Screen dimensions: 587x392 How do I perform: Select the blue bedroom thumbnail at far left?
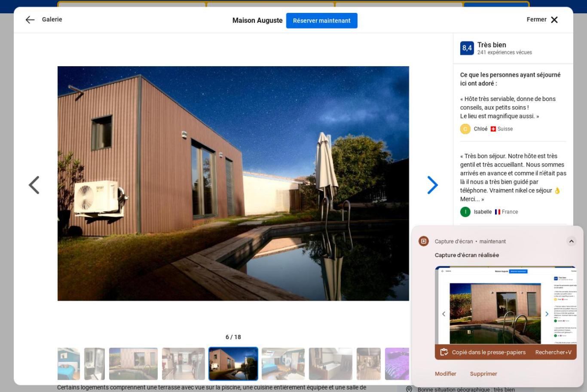point(69,364)
